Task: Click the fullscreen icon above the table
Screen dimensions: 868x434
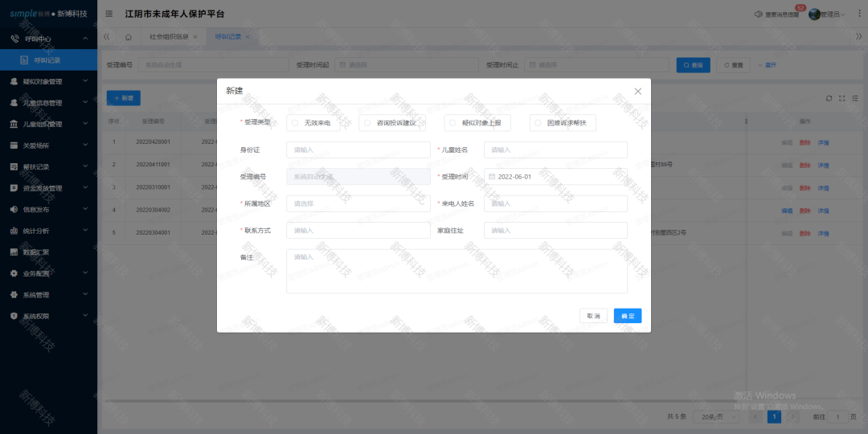Action: point(842,98)
